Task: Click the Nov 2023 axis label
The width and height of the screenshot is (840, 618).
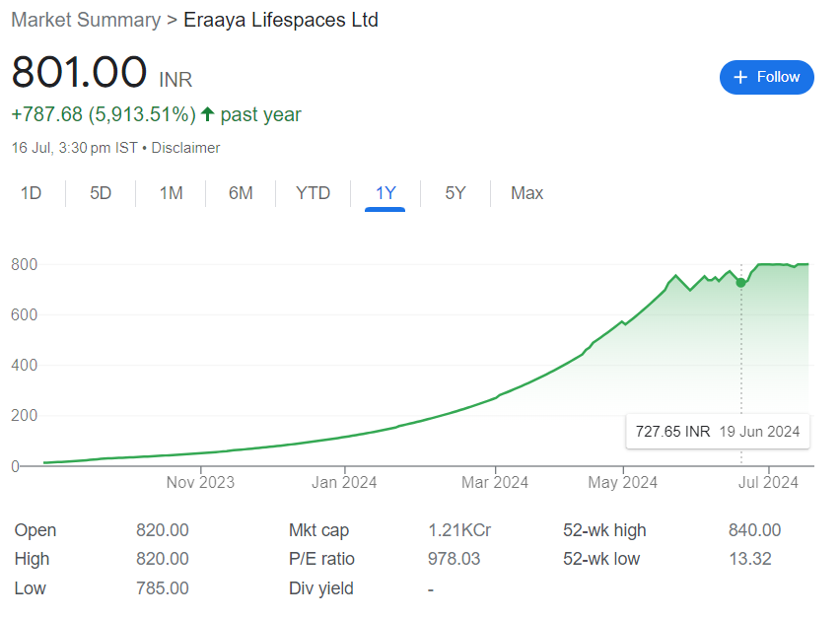Action: click(200, 483)
